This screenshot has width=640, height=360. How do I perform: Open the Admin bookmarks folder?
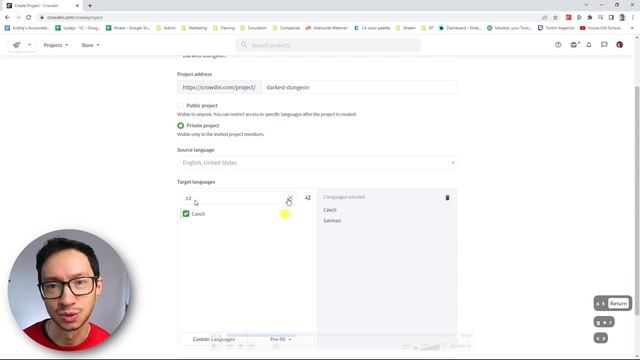pos(166,28)
